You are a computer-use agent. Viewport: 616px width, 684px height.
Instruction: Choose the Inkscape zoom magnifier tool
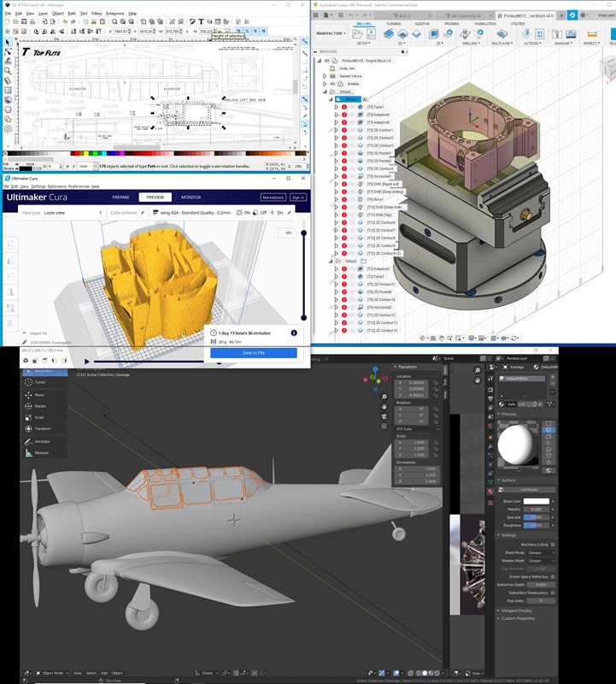8,71
